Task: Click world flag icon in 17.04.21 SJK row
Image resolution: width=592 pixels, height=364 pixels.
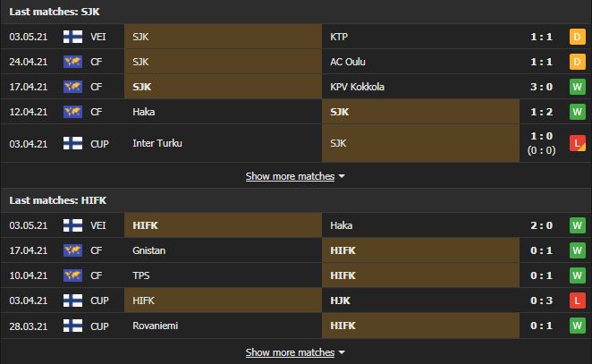Action: pos(72,87)
